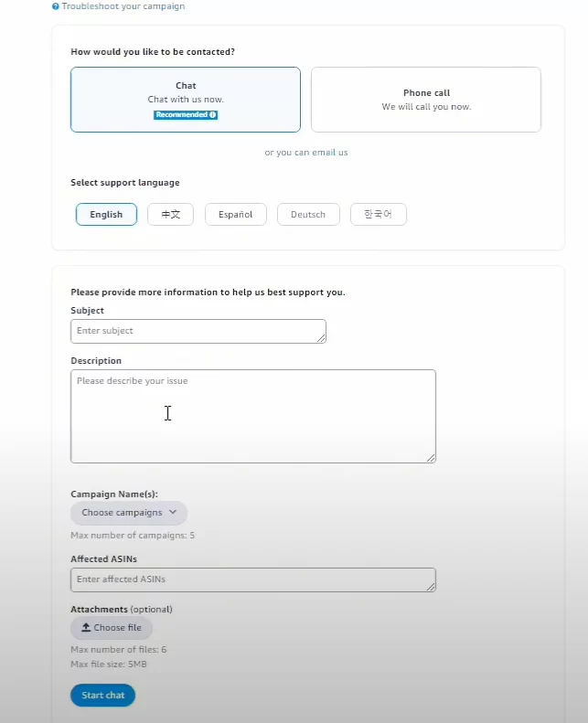The width and height of the screenshot is (588, 723).
Task: Open the email us link
Action: coord(330,152)
